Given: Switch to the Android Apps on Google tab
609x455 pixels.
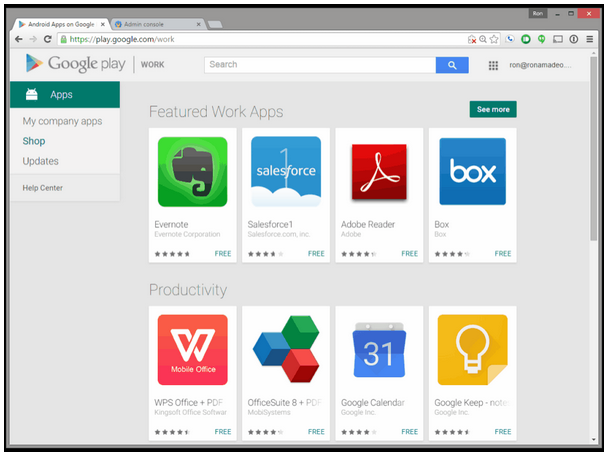Looking at the screenshot, I should [61, 24].
